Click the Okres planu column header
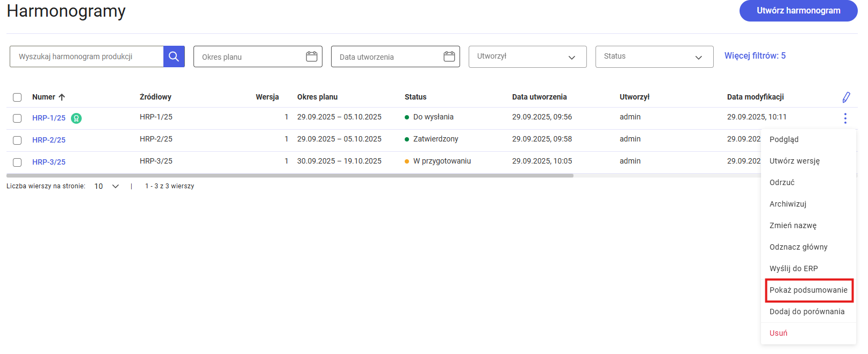 (317, 97)
